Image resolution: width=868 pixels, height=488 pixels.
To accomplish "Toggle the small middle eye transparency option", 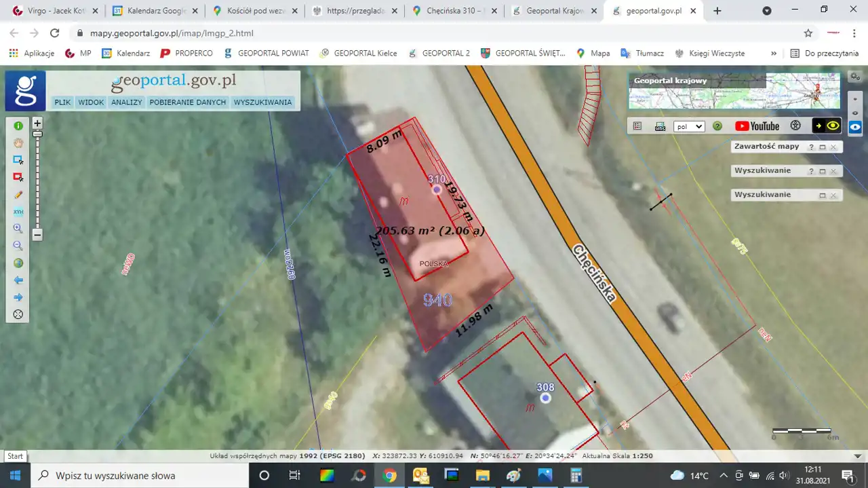I will pyautogui.click(x=855, y=112).
